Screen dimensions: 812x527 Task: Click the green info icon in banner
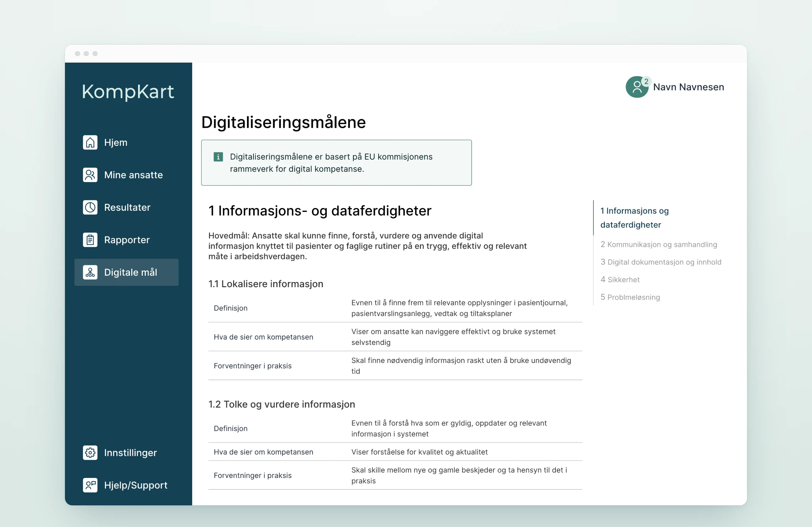point(218,157)
